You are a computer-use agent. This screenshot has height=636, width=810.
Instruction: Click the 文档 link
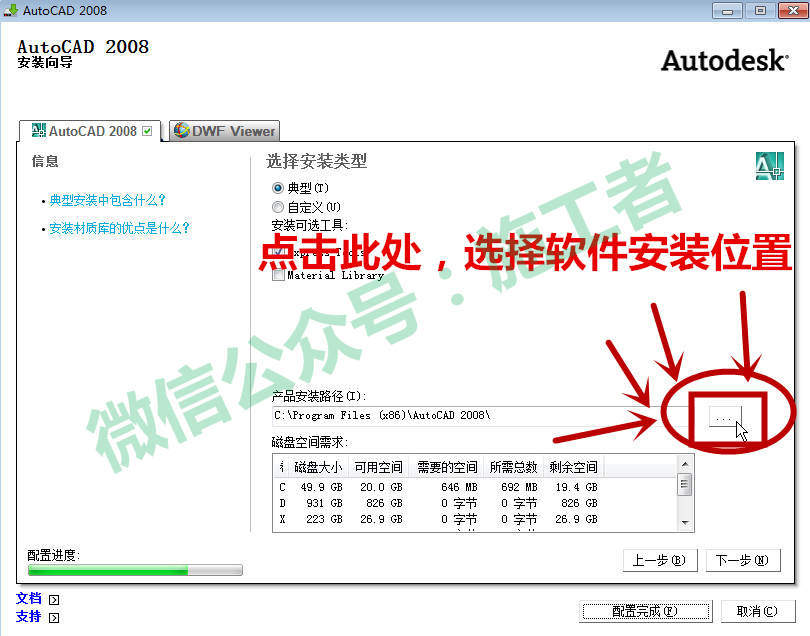28,598
